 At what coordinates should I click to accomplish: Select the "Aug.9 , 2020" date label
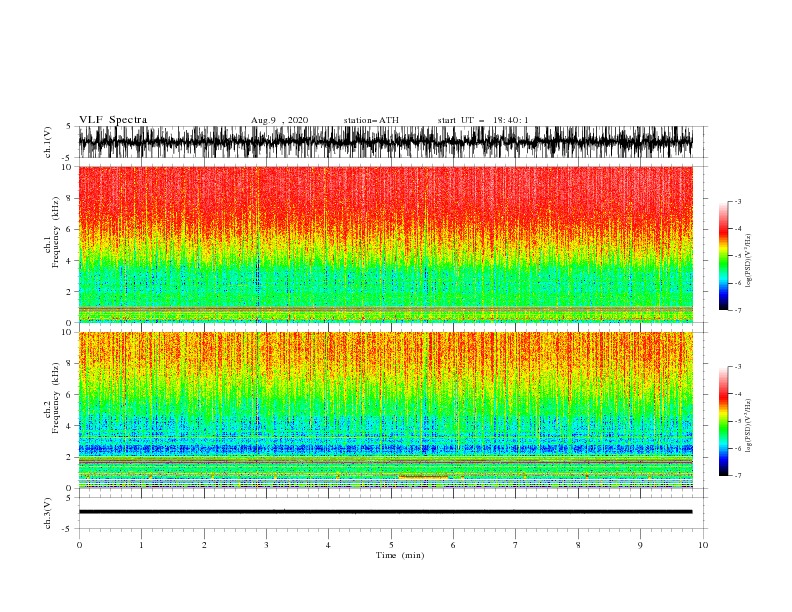279,120
